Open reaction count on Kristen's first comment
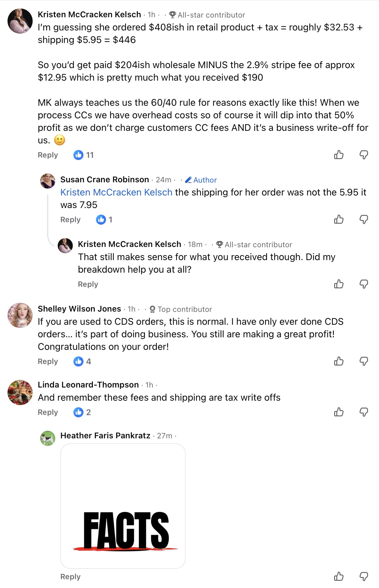Viewport: 379px width, 588px height. pyautogui.click(x=83, y=155)
